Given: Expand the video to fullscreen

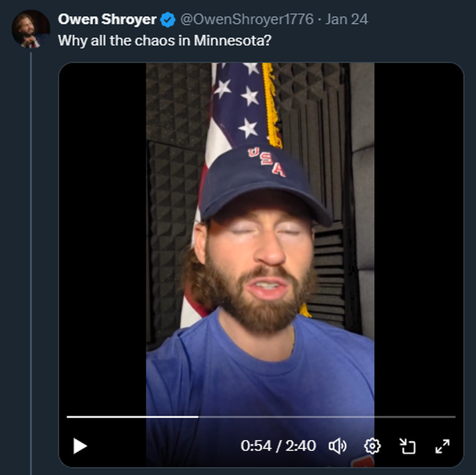Looking at the screenshot, I should [x=442, y=446].
